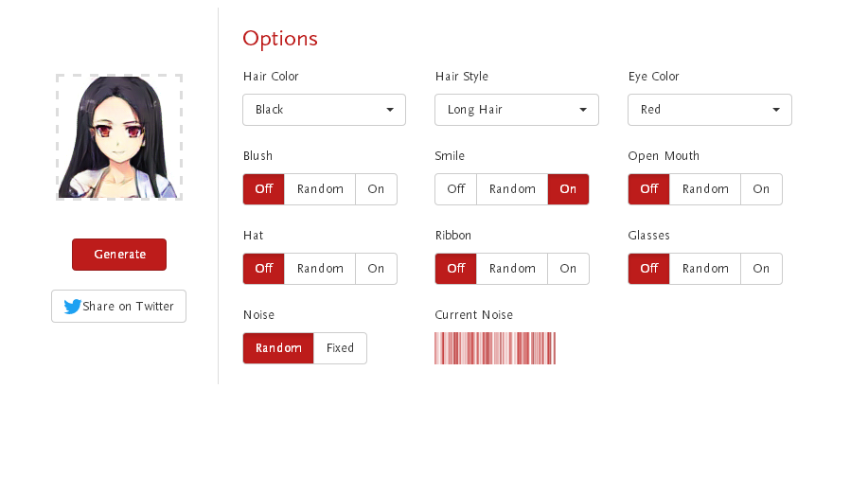868x477 pixels.
Task: Click the Hair Color label
Action: [271, 77]
